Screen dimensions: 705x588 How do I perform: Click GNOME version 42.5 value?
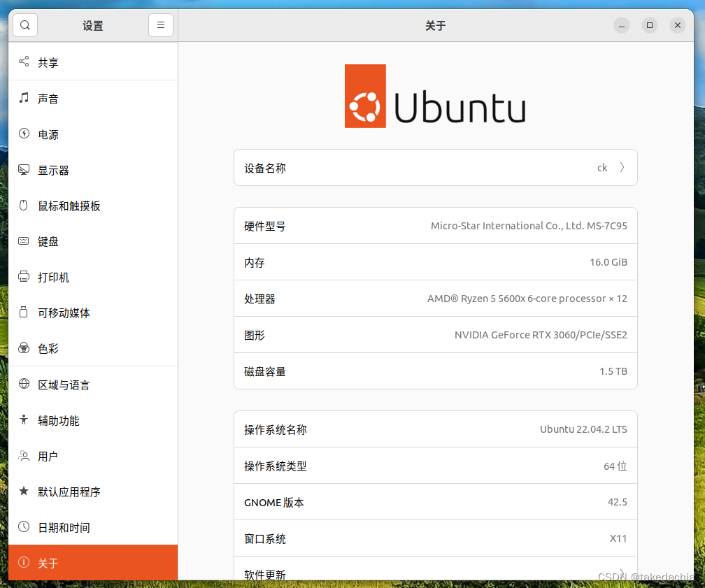(618, 502)
